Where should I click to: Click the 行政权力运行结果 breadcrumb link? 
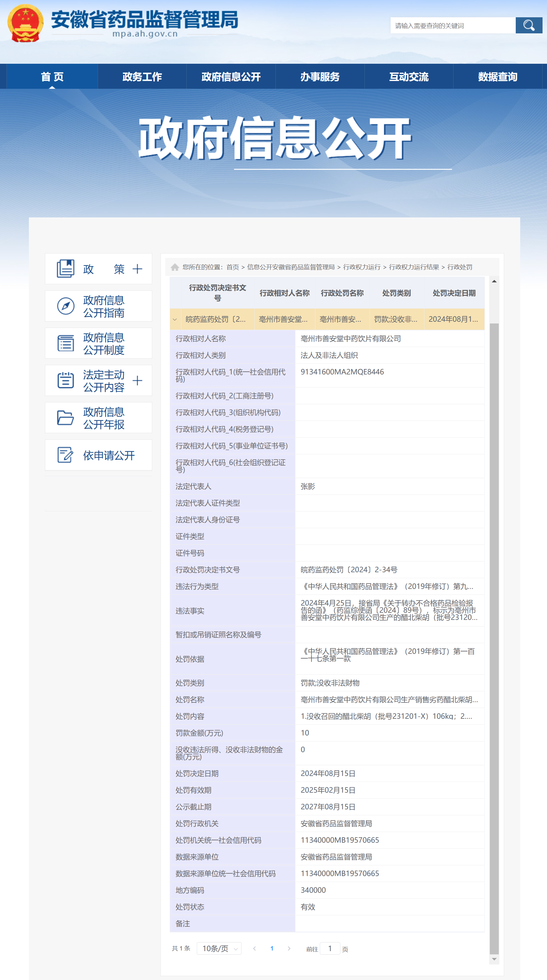pyautogui.click(x=414, y=267)
